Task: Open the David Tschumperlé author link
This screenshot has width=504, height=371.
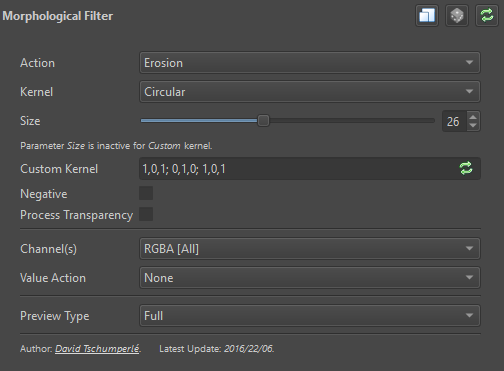Action: [x=97, y=349]
